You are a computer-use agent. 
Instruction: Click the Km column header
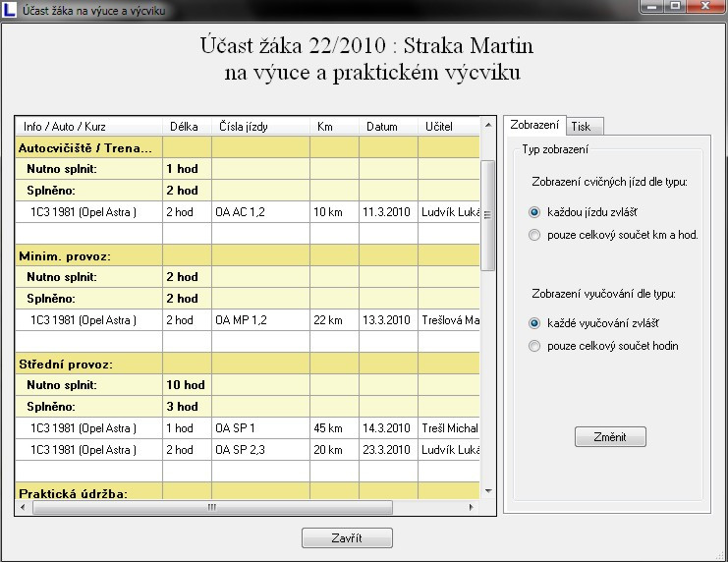coord(334,127)
